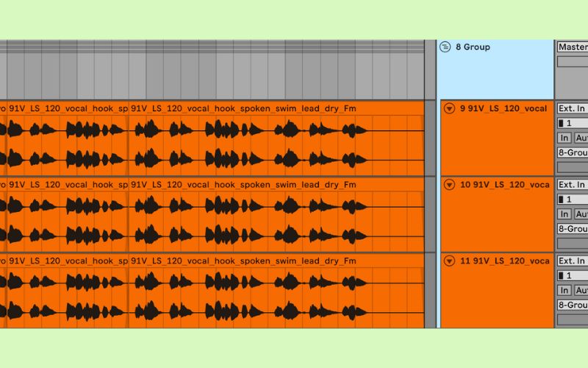Screen dimensions: 588x368
Task: Open 8-Group output routing on track 11
Action: point(573,305)
